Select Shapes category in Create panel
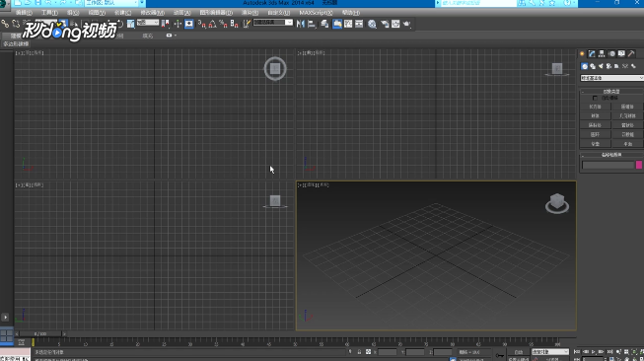Image resolution: width=644 pixels, height=361 pixels. [593, 66]
